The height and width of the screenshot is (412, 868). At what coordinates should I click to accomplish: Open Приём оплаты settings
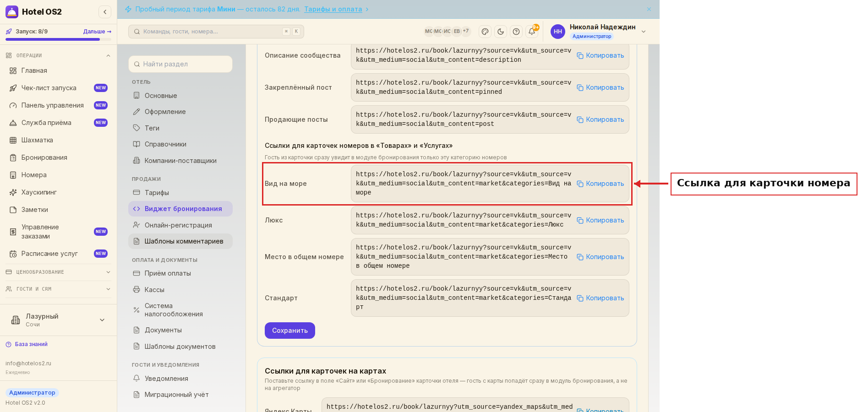click(180, 273)
